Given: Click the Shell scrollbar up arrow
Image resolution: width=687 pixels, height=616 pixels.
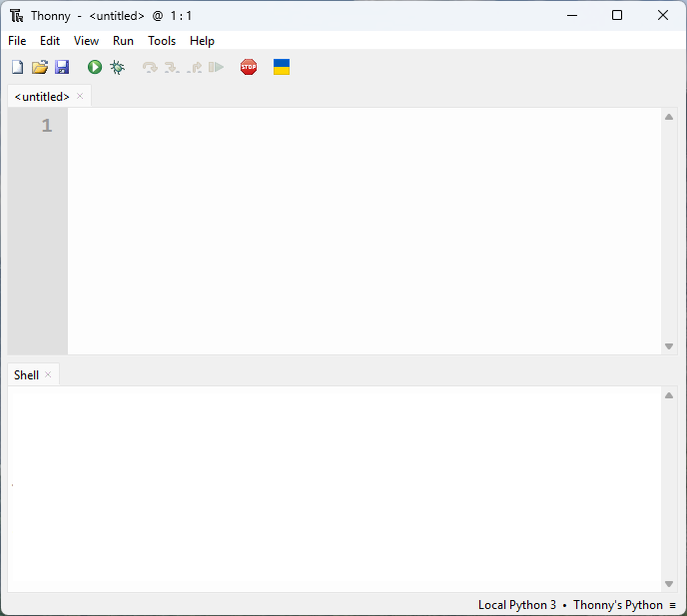Looking at the screenshot, I should pyautogui.click(x=669, y=396).
